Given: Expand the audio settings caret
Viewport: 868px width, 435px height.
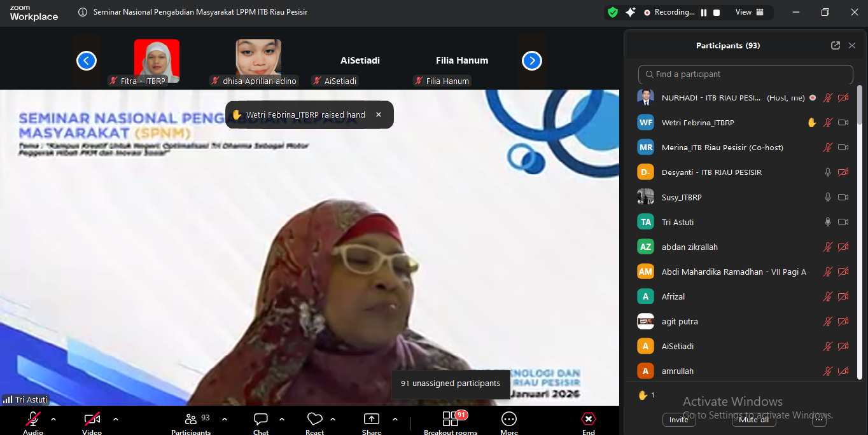Looking at the screenshot, I should 53,419.
